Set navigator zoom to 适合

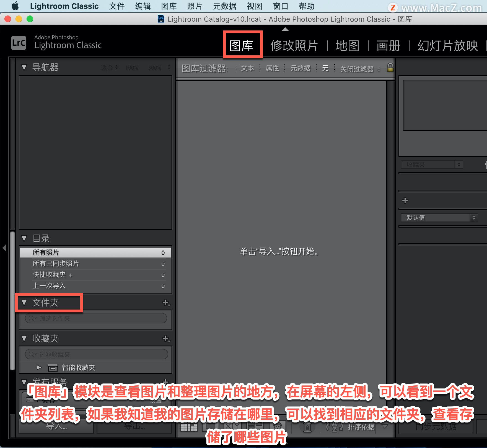pyautogui.click(x=107, y=68)
